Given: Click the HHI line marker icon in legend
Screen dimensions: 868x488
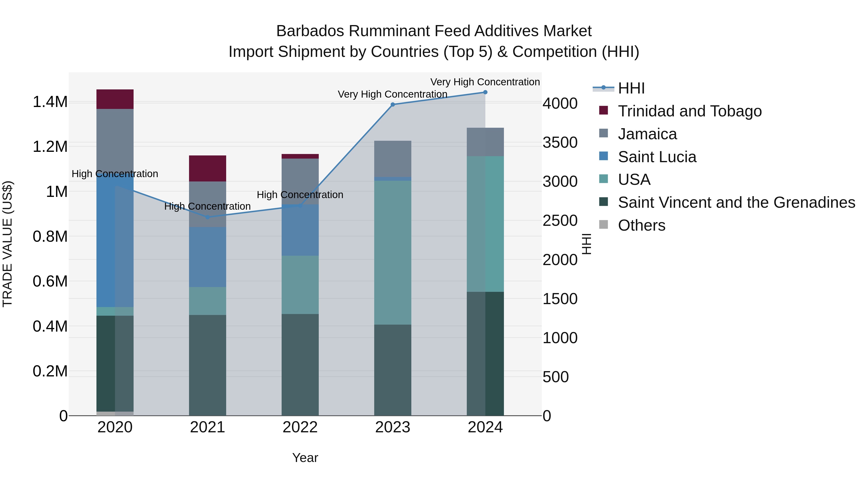Looking at the screenshot, I should coord(604,88).
